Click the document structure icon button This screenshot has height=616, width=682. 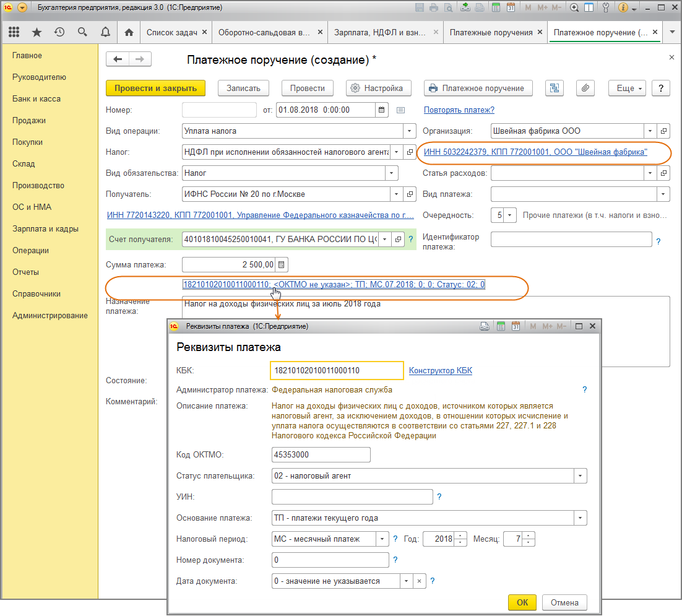click(554, 88)
